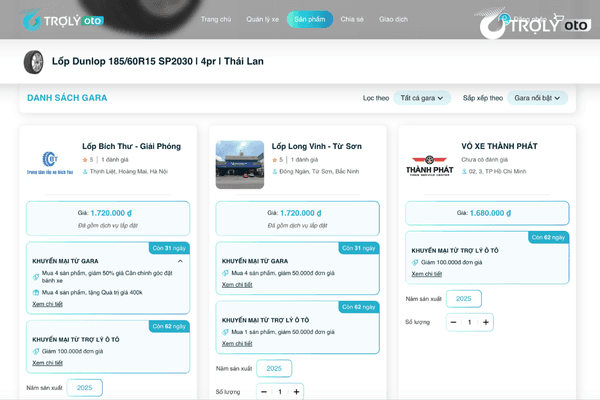Decrease quantity with minus in Thành Phát card

(x=453, y=322)
